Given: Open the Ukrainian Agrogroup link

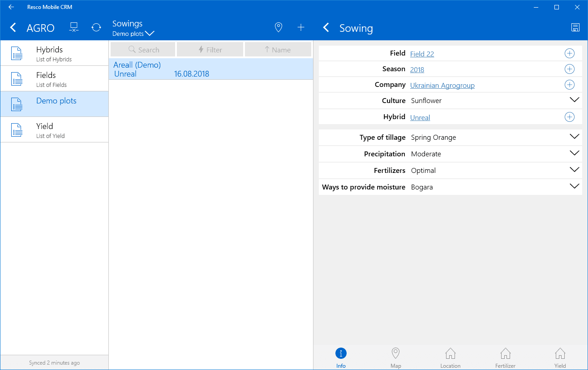Looking at the screenshot, I should coord(442,85).
